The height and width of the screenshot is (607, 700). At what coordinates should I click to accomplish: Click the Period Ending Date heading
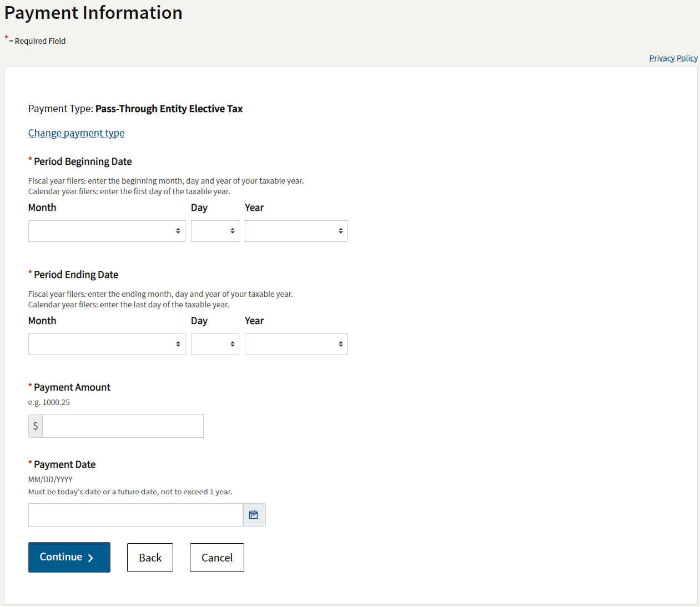tap(76, 275)
